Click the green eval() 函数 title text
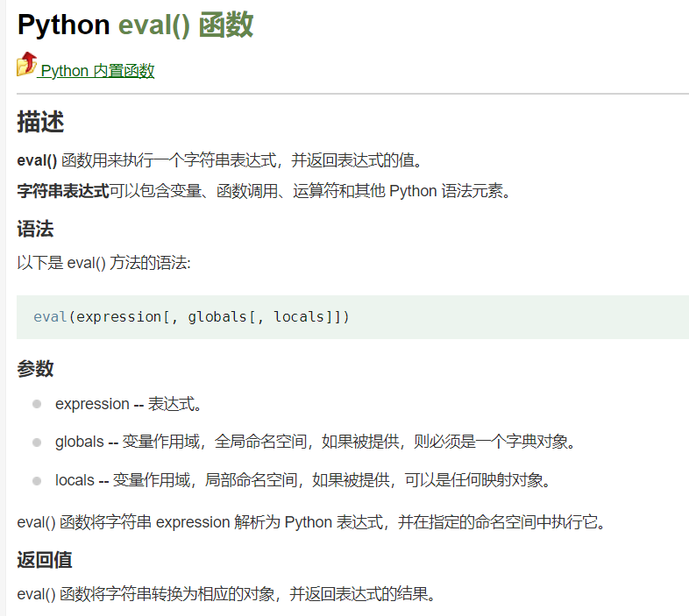Viewport: 689px width, 616px height. tap(186, 25)
